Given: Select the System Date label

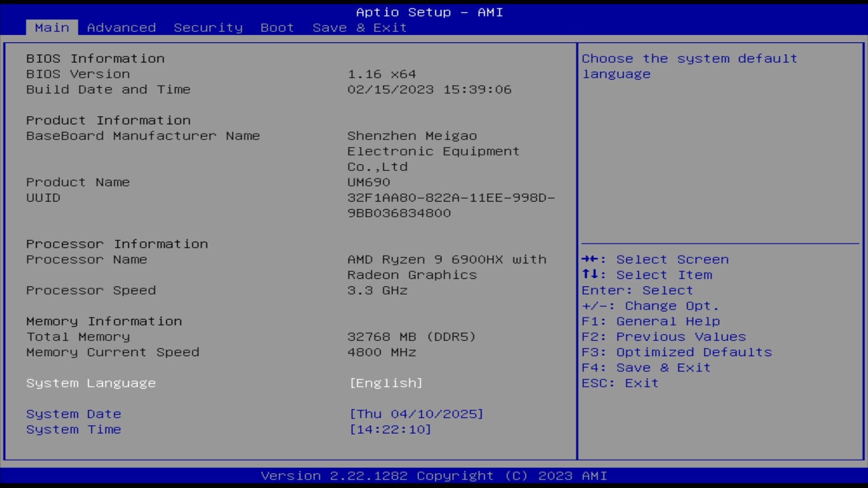Looking at the screenshot, I should click(x=74, y=414).
